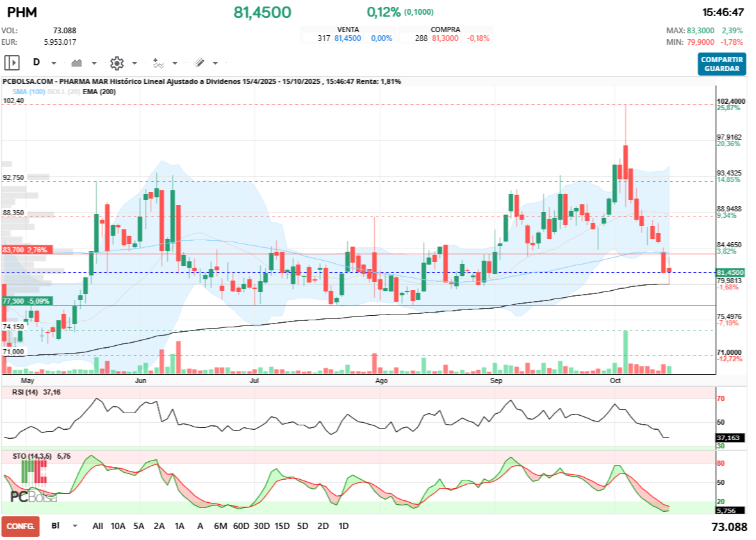Click the STO (14,3,5) indicator label
The image size is (756, 540).
pos(32,455)
